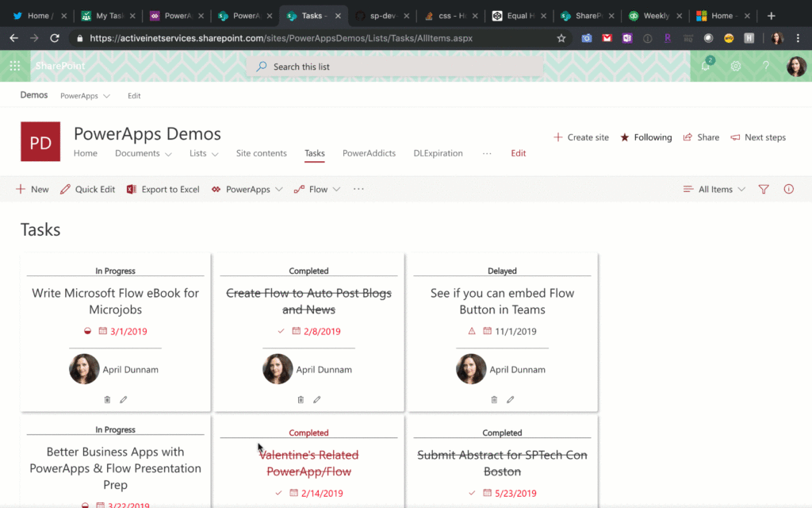The image size is (812, 508).
Task: Click the PD site logo tile
Action: click(x=40, y=142)
